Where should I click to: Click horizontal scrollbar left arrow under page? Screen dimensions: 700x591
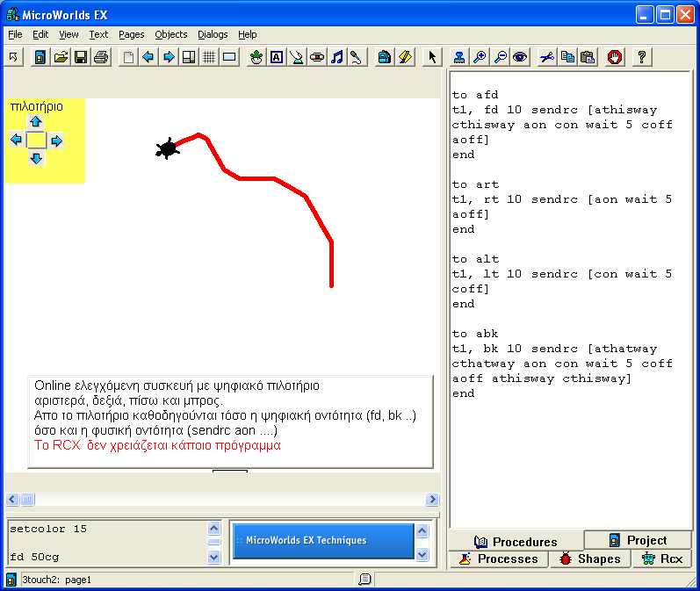point(12,499)
